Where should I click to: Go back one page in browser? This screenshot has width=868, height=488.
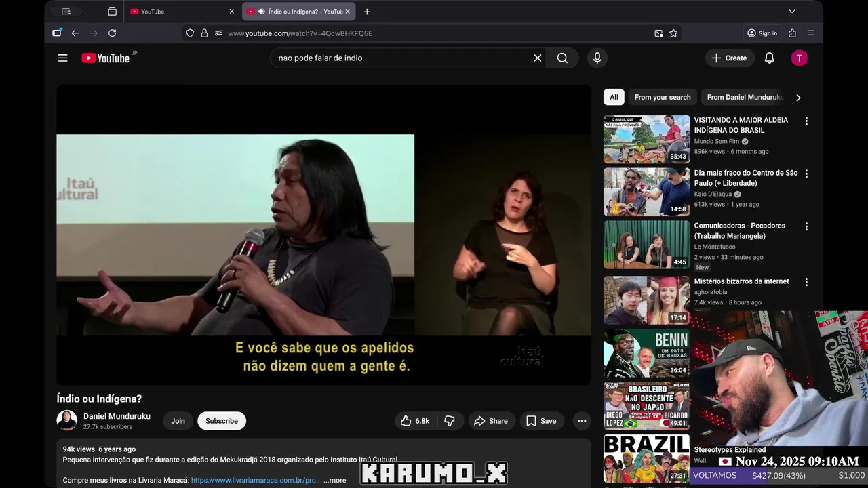click(75, 33)
